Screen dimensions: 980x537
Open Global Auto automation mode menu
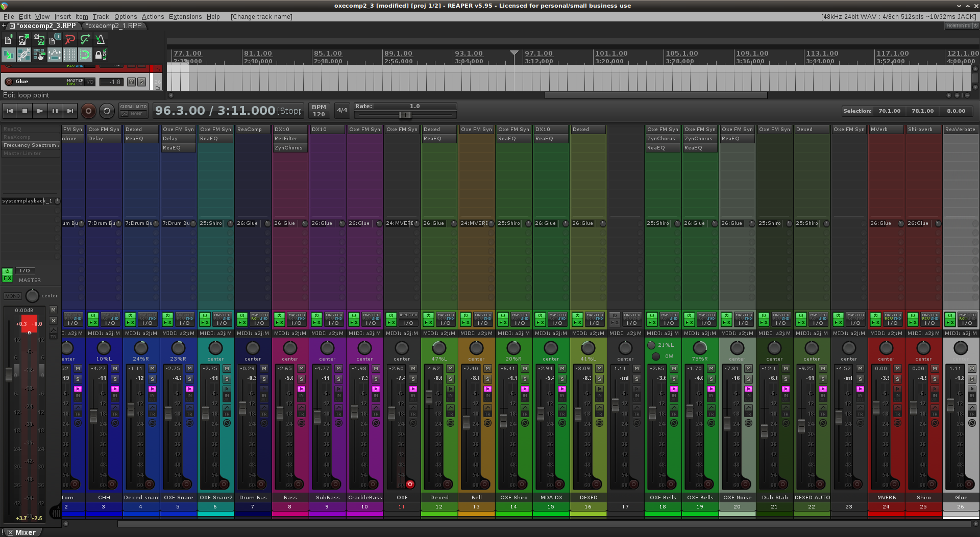pyautogui.click(x=133, y=111)
